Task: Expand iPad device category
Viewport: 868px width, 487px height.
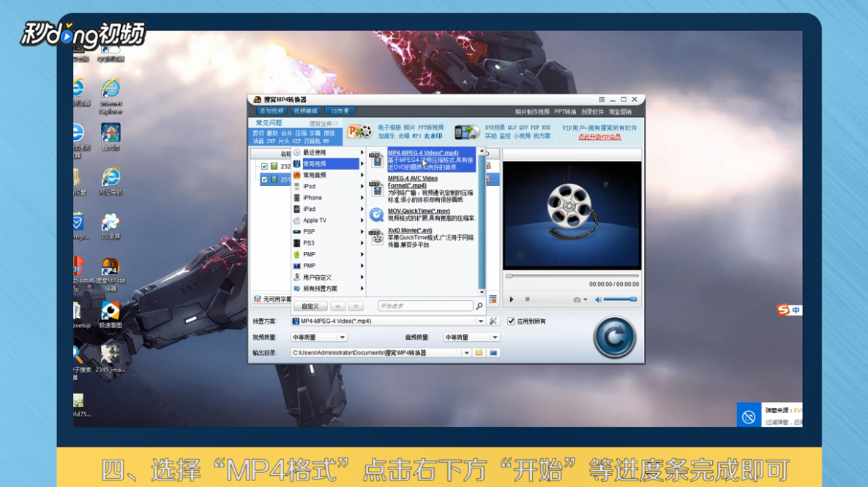Action: click(329, 209)
